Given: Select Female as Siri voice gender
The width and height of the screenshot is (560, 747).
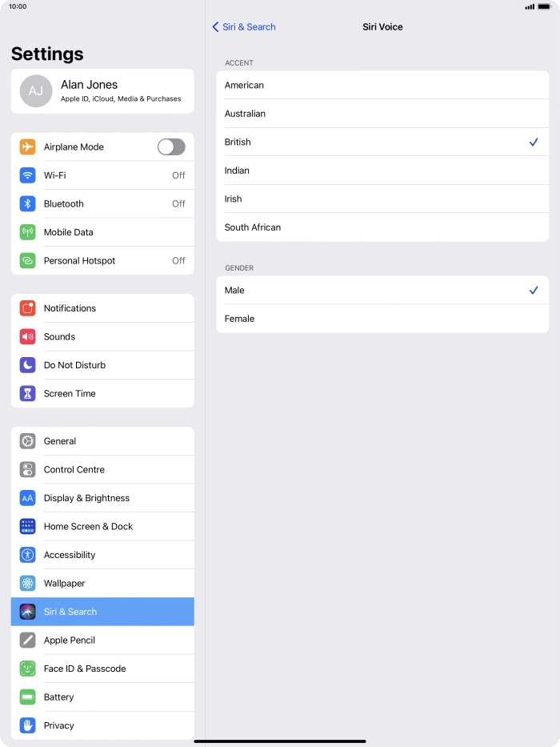Looking at the screenshot, I should 382,319.
